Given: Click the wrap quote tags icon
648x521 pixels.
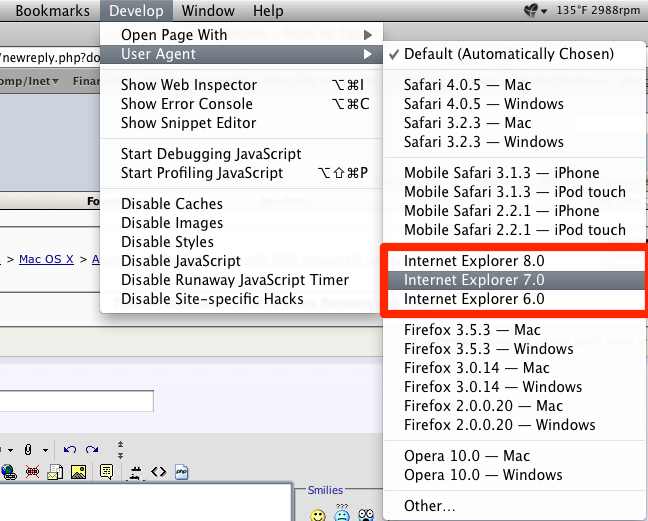Looking at the screenshot, I should click(106, 472).
